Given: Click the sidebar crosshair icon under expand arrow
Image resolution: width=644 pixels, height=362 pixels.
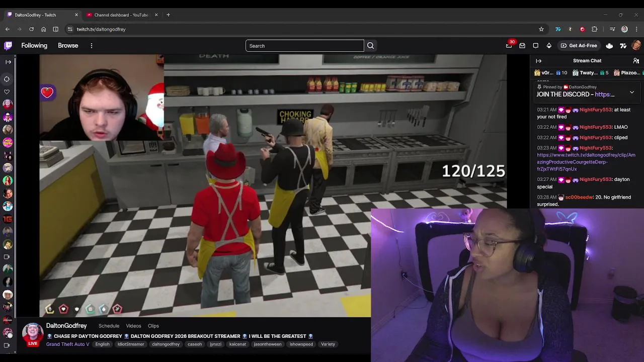Looking at the screenshot, I should (7, 79).
